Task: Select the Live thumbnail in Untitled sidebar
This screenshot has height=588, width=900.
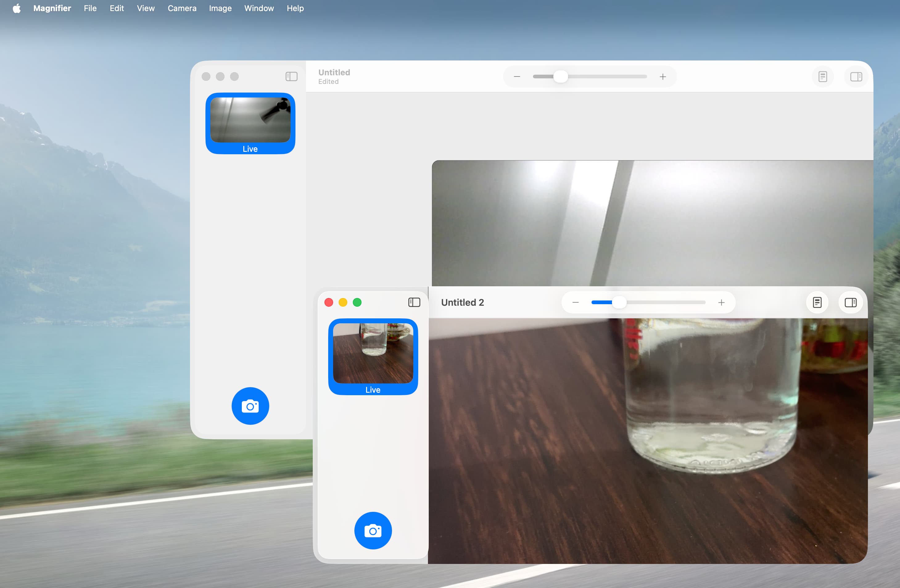Action: point(250,123)
